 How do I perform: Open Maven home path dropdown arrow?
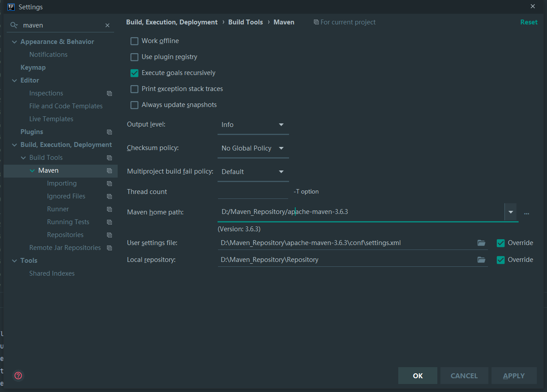[x=511, y=212]
